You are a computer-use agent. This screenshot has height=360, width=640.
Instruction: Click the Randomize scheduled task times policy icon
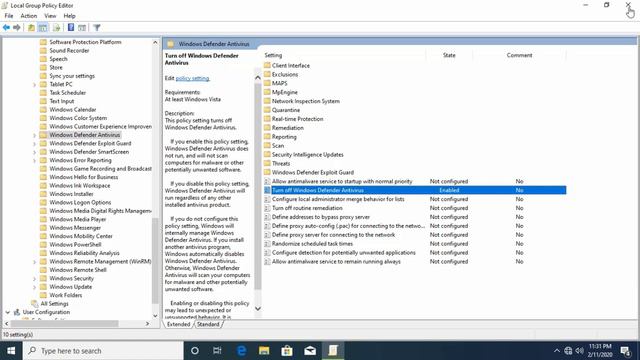coord(267,244)
